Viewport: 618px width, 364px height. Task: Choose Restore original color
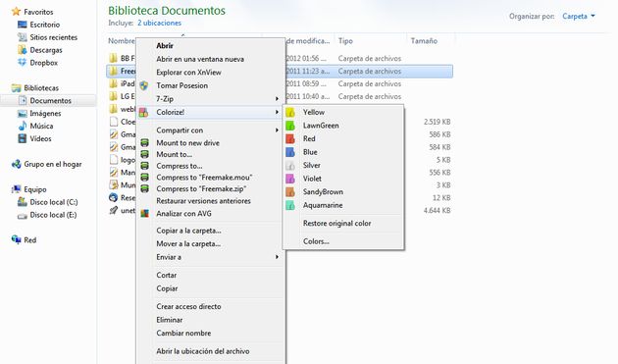[x=337, y=224]
